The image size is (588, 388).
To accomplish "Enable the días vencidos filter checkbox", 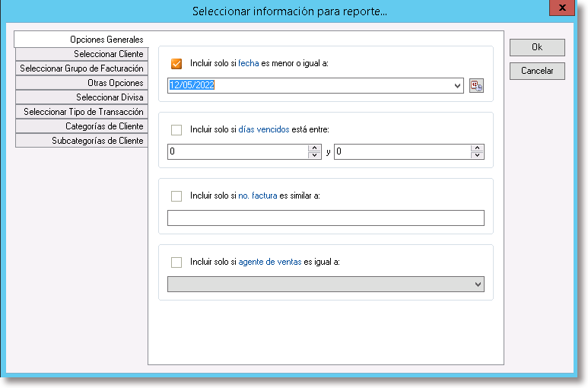I will [176, 130].
